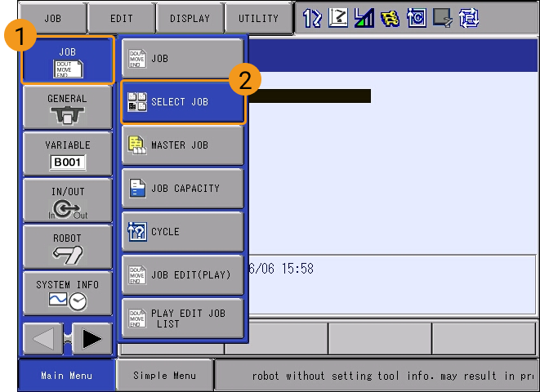This screenshot has width=540, height=392.
Task: Click the GENERAL gripper icon
Action: pyautogui.click(x=68, y=115)
